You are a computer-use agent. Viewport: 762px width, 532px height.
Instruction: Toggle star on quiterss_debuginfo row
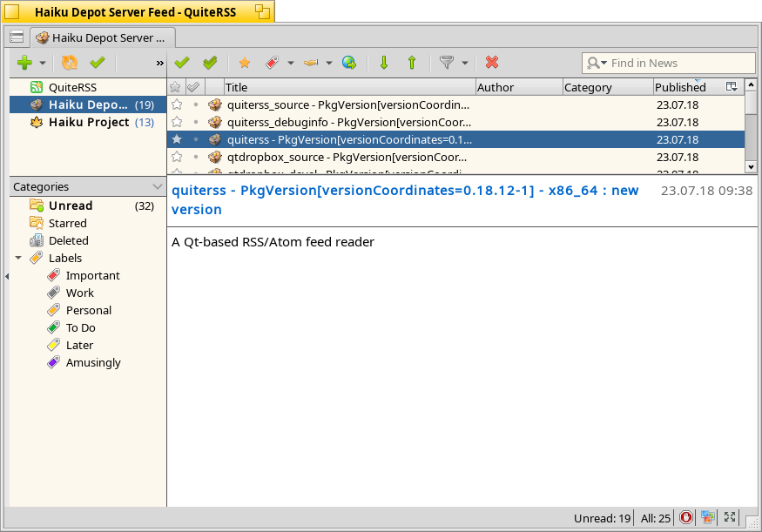click(x=177, y=123)
